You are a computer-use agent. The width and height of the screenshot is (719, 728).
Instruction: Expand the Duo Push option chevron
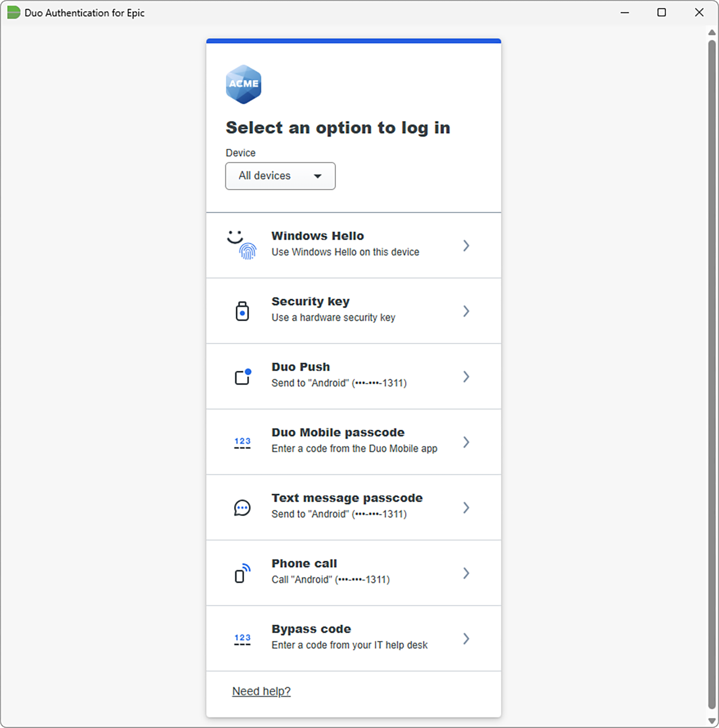point(466,376)
